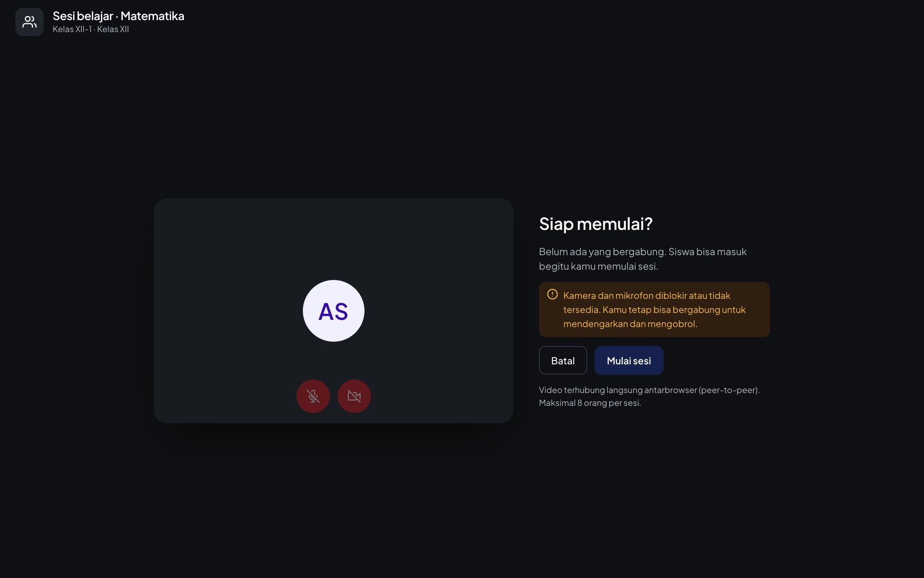Click the 'Kelas XII-1' subtitle label
Screen dimensions: 924x578
[x=72, y=29]
